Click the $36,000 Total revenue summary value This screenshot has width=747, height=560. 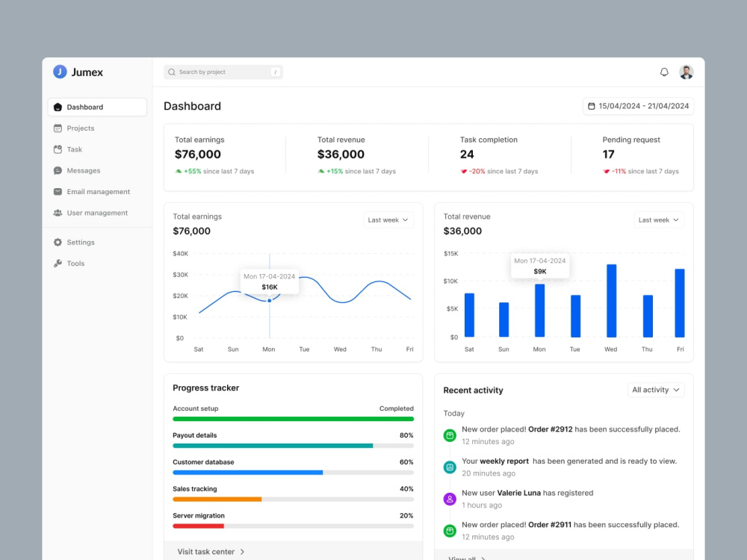pos(341,155)
